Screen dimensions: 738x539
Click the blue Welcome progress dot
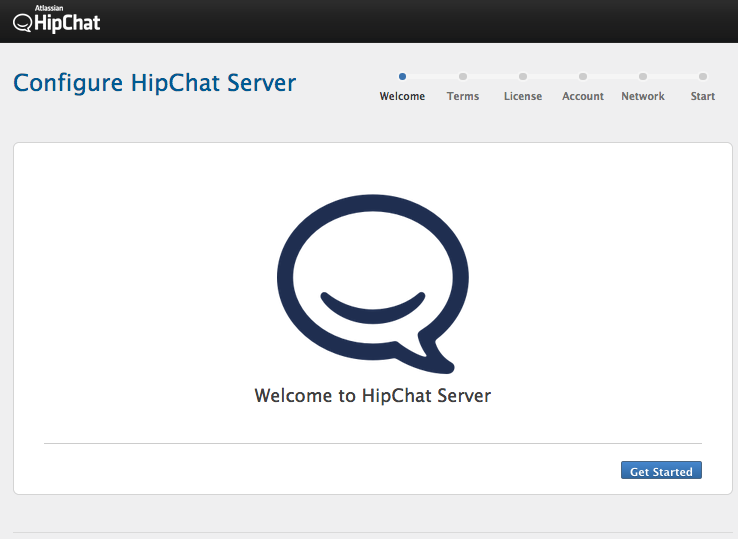(x=402, y=76)
